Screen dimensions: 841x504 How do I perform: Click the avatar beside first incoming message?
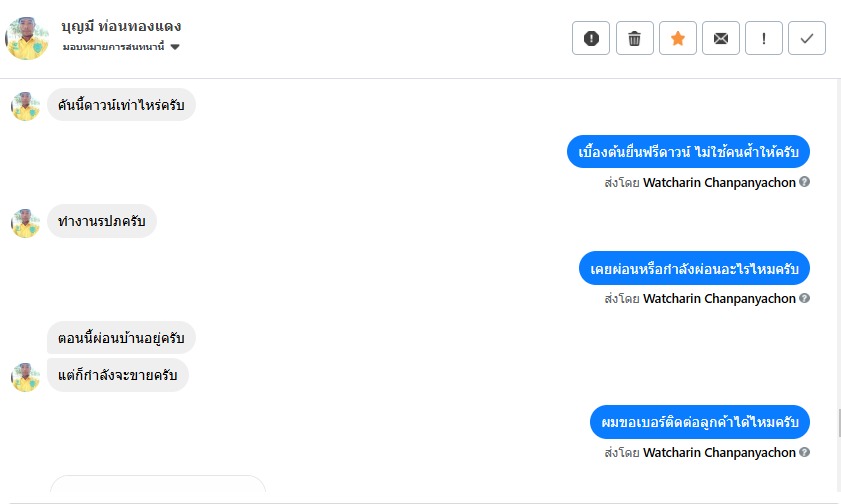[25, 106]
